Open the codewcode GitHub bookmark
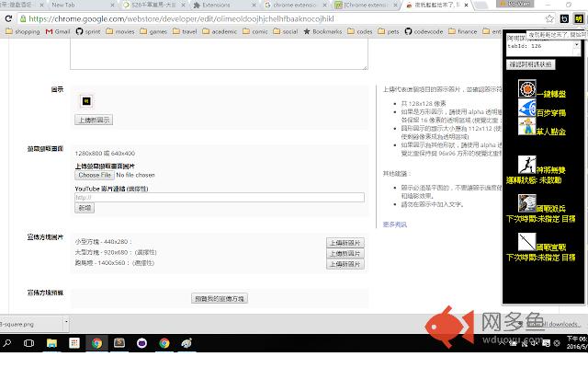 pyautogui.click(x=424, y=31)
